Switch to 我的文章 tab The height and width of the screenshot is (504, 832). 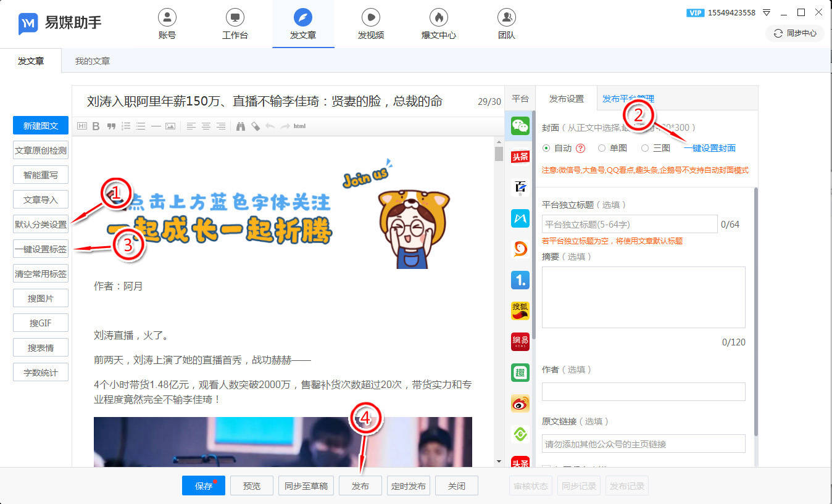(x=93, y=61)
